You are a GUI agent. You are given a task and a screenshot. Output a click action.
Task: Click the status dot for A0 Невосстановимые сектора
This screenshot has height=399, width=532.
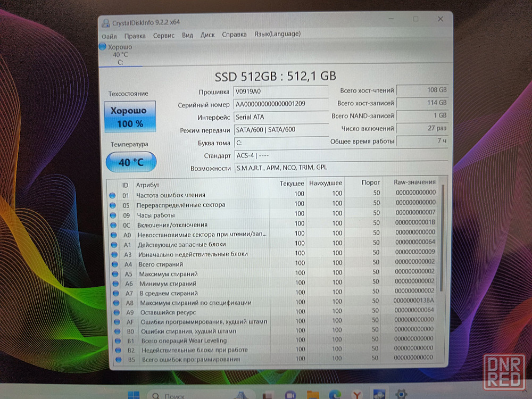[114, 235]
